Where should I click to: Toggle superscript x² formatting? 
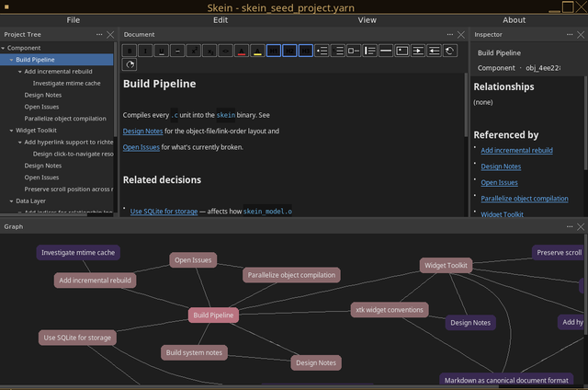pos(194,51)
